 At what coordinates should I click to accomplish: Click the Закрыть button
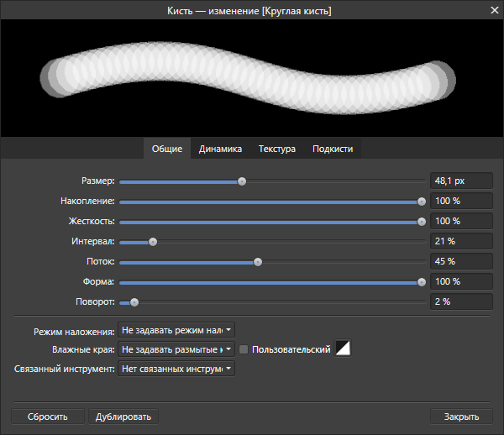coord(461,417)
